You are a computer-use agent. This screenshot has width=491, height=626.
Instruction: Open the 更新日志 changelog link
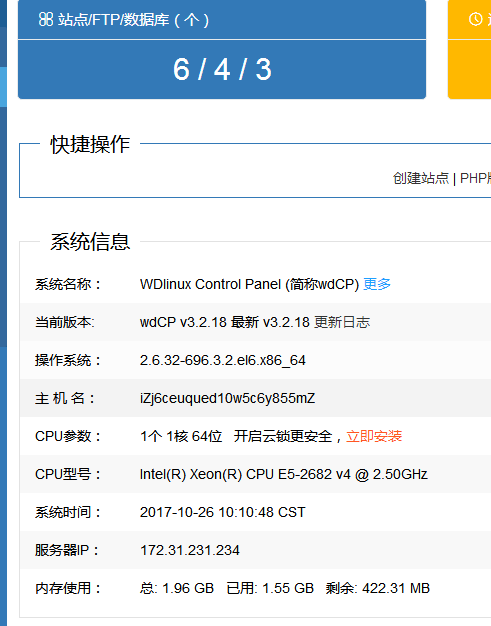342,322
